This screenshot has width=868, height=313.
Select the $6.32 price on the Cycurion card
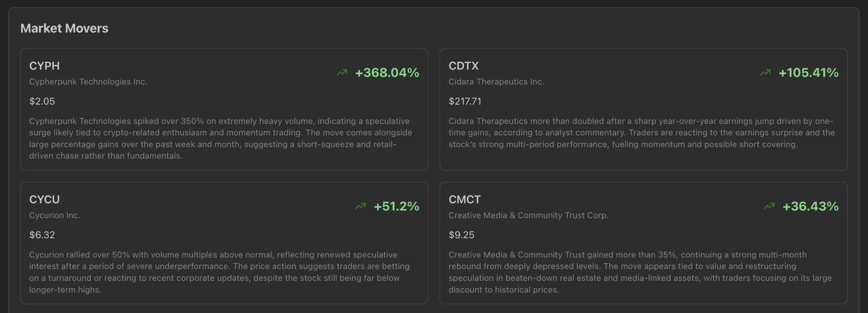click(x=42, y=235)
